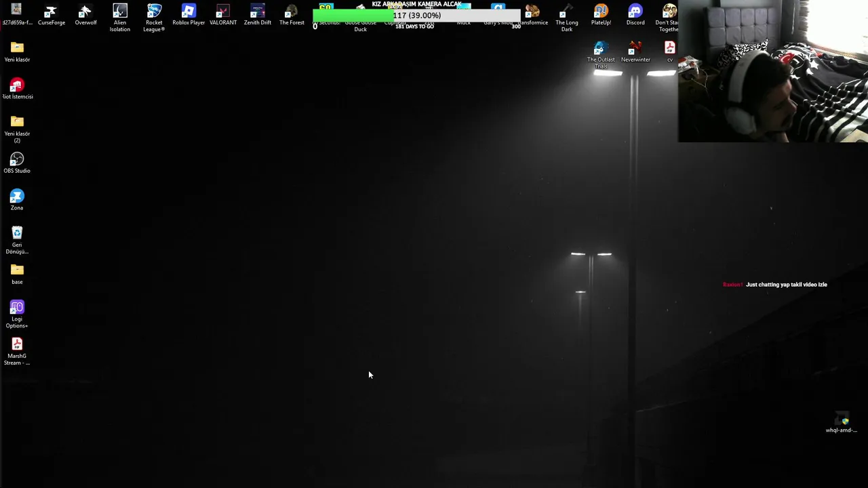Open the PlateUp! game shortcut
The height and width of the screenshot is (488, 868).
pos(601,15)
